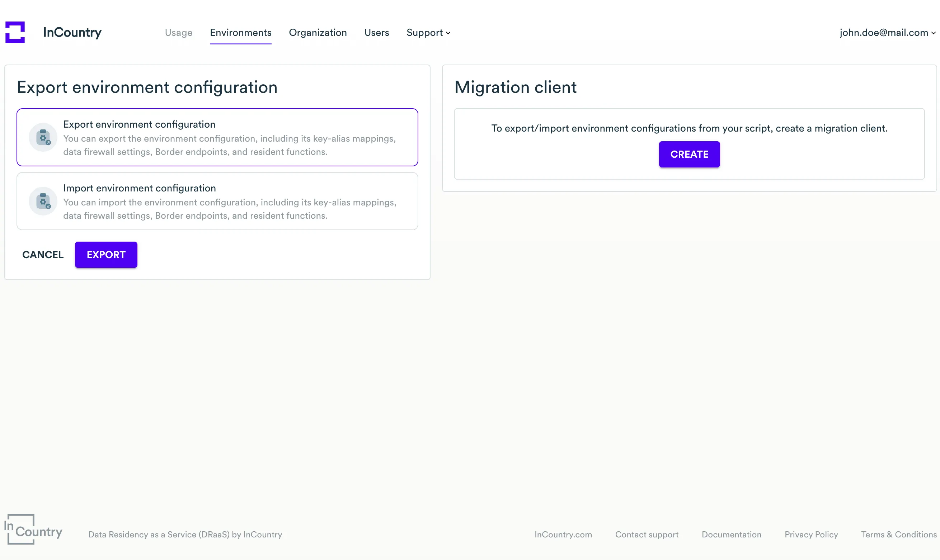Switch to the Organization tab
The height and width of the screenshot is (560, 940).
point(318,33)
